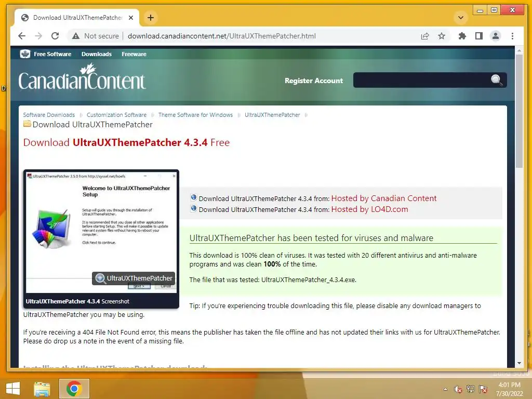Open the UltraUXThemePatcher setup screenshot thumbnail
This screenshot has width=532, height=399.
click(101, 232)
